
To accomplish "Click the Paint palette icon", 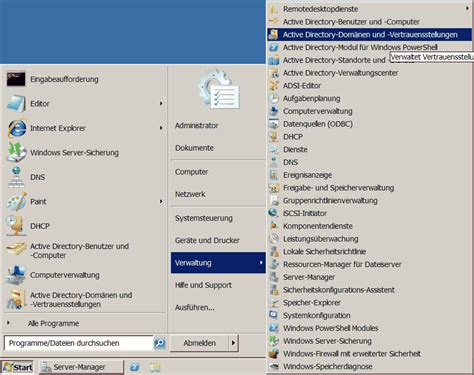I will (x=16, y=201).
